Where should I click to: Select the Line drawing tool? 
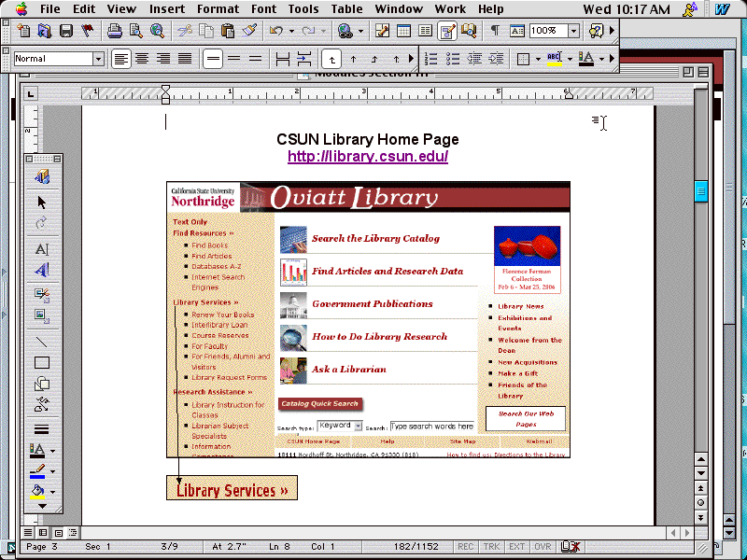42,342
